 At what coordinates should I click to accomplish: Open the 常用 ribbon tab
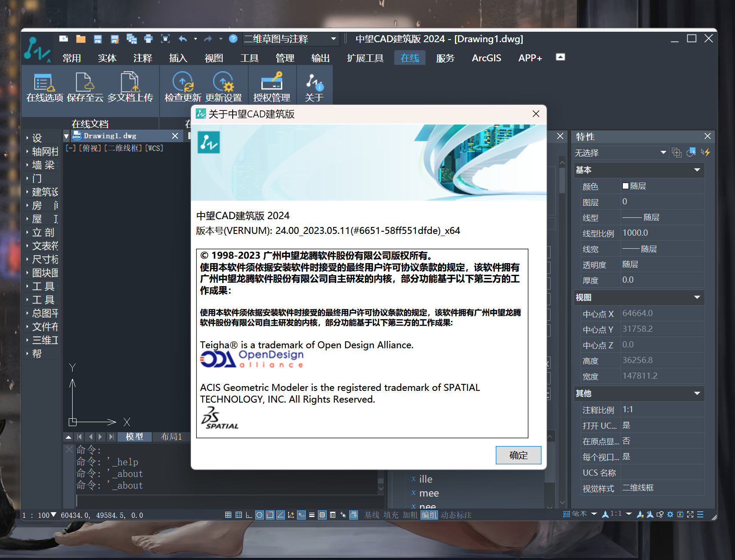point(71,58)
